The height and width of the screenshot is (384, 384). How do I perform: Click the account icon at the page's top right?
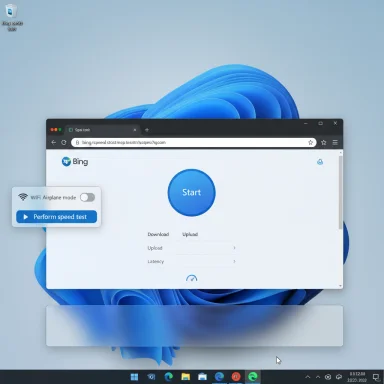click(x=320, y=162)
